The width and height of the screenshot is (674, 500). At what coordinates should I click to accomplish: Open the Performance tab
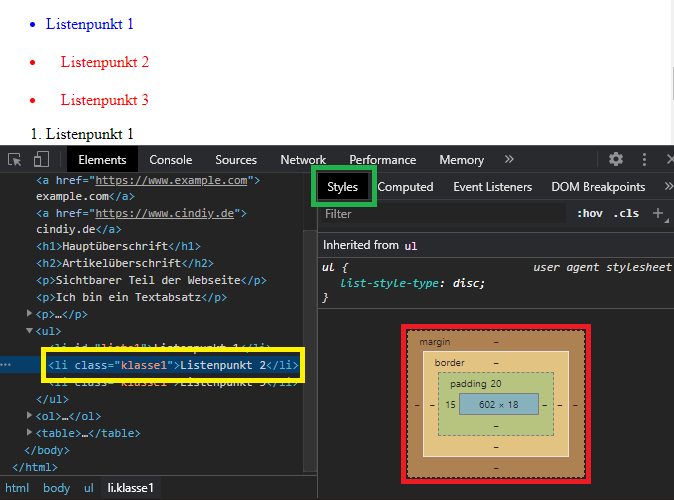383,160
